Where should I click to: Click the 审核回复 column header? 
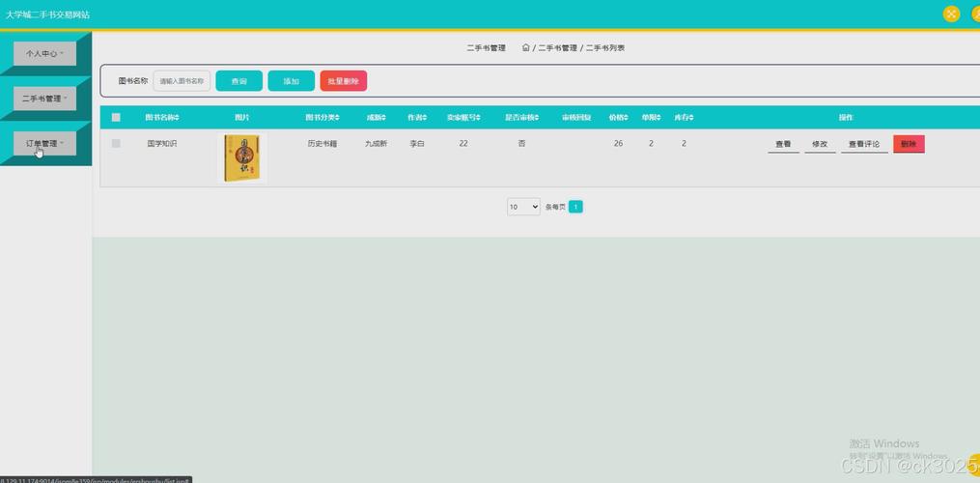point(576,118)
